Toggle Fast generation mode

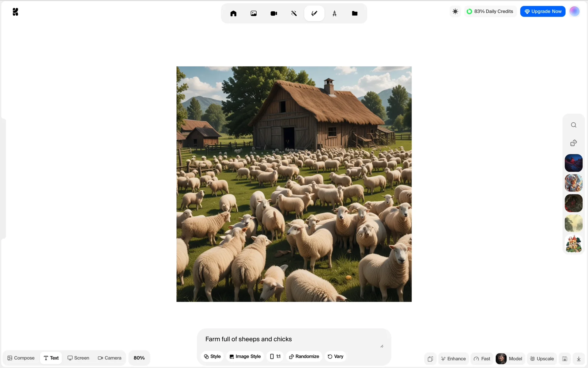[482, 358]
